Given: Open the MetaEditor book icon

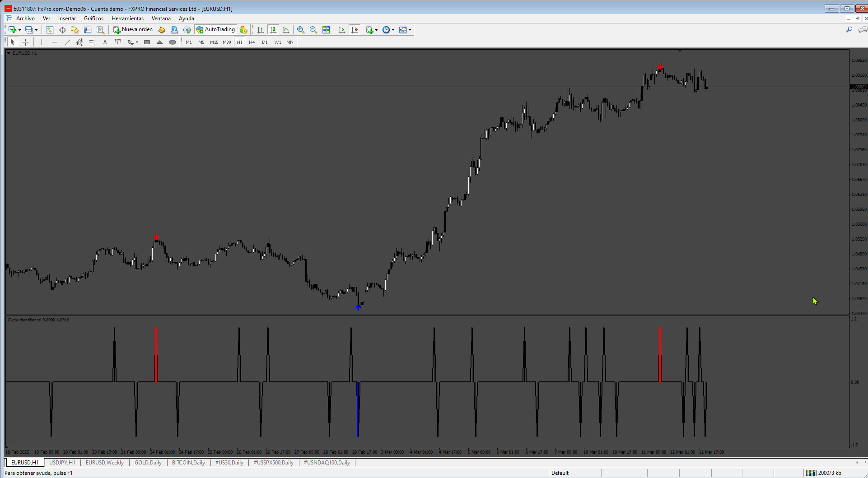Looking at the screenshot, I should click(x=162, y=30).
